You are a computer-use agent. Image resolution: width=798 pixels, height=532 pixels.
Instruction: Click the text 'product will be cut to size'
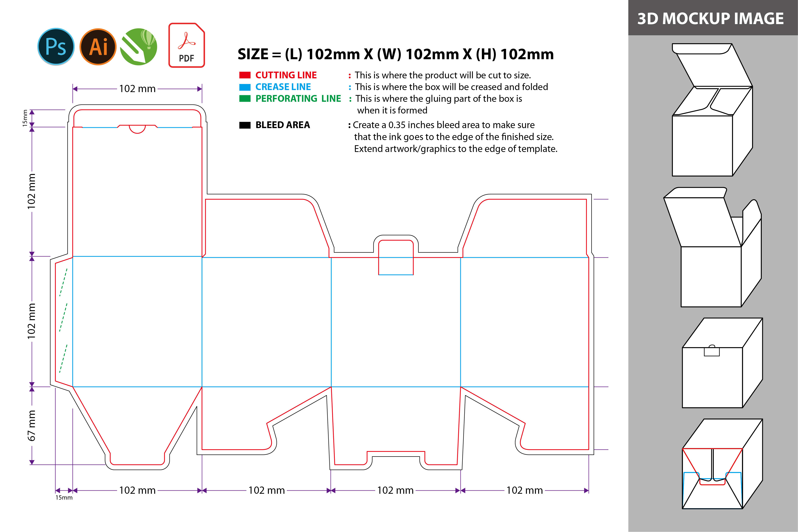pos(478,75)
